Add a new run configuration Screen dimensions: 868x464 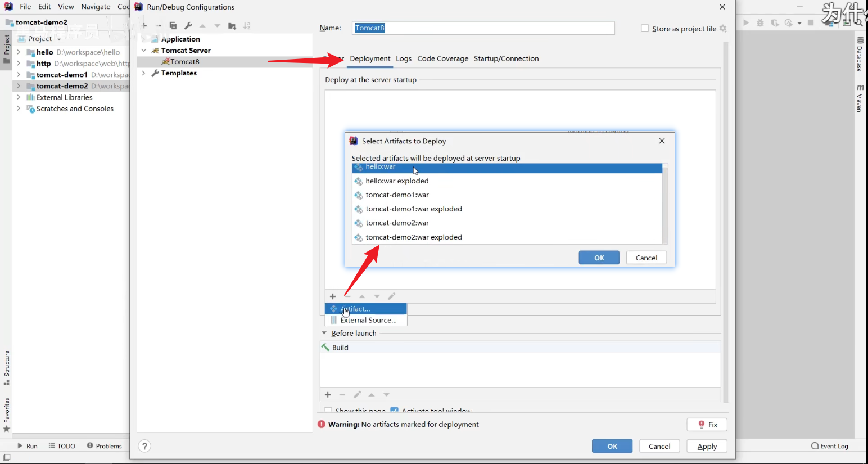click(x=144, y=26)
